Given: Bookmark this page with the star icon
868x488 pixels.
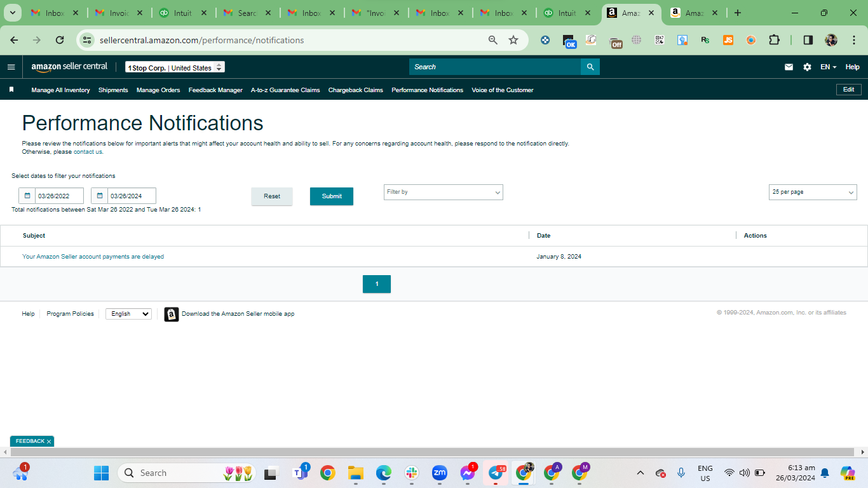Looking at the screenshot, I should 513,40.
